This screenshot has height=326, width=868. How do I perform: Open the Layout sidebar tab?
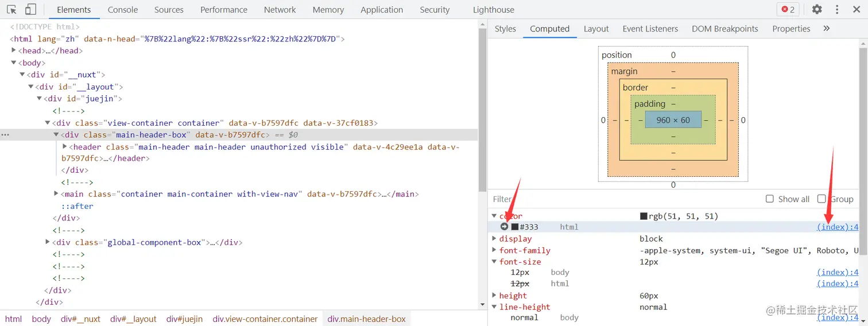tap(596, 29)
